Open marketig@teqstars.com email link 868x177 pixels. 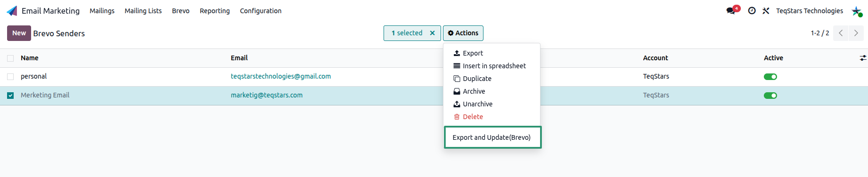click(267, 95)
